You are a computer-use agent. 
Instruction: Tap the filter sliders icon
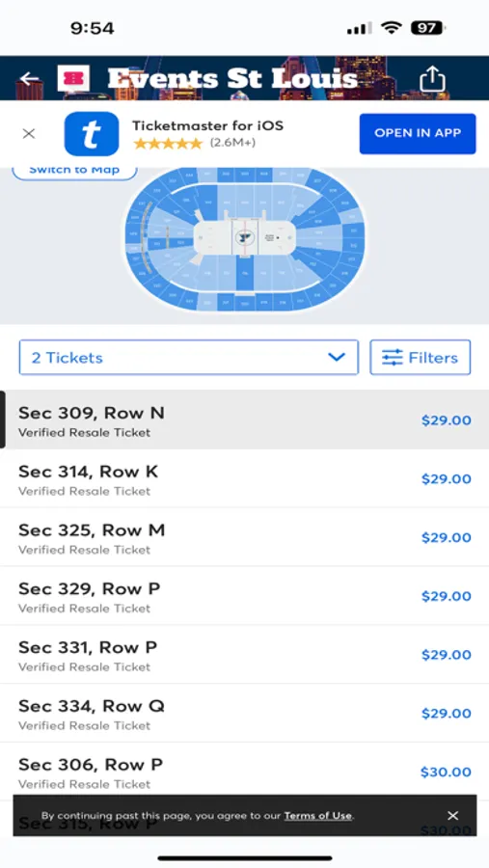393,358
